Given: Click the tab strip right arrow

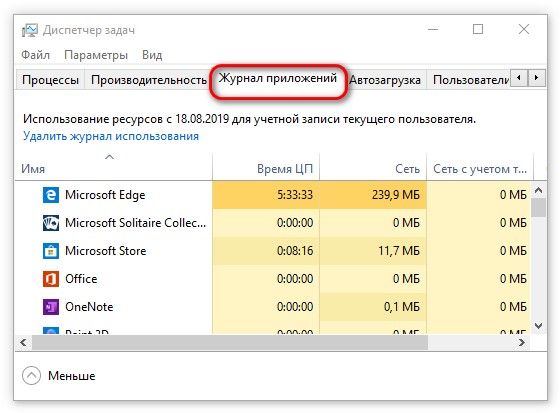Looking at the screenshot, I should 536,78.
